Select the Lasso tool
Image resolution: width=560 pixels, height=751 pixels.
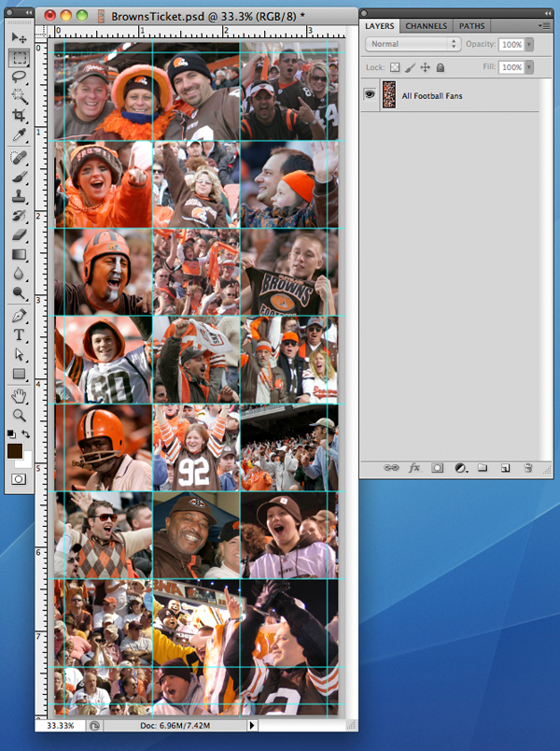[20, 78]
